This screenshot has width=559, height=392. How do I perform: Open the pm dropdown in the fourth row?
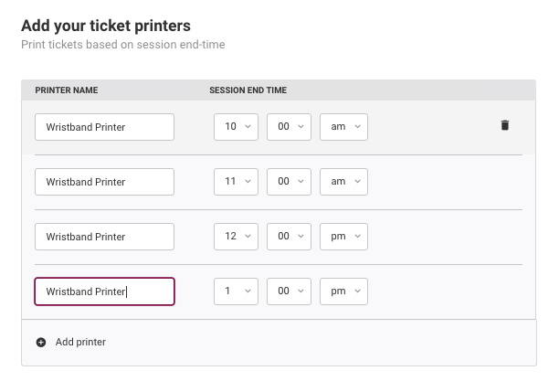tap(343, 291)
